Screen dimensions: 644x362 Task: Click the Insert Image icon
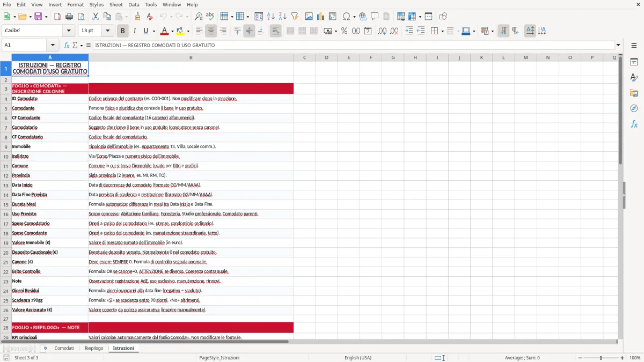pos(309,17)
